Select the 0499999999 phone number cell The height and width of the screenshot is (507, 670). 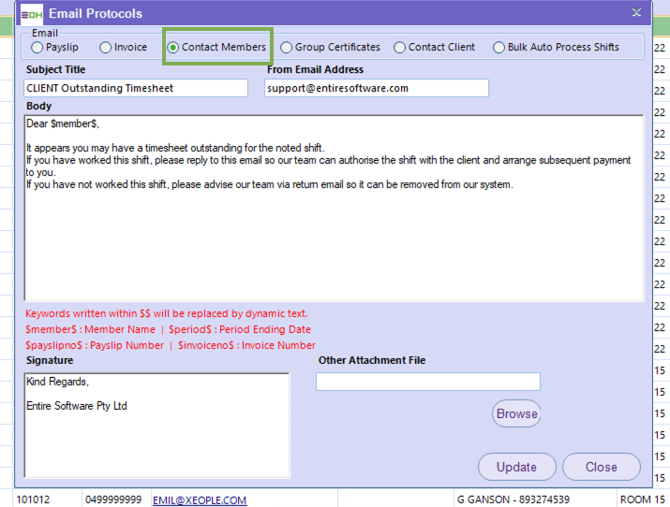click(x=113, y=498)
